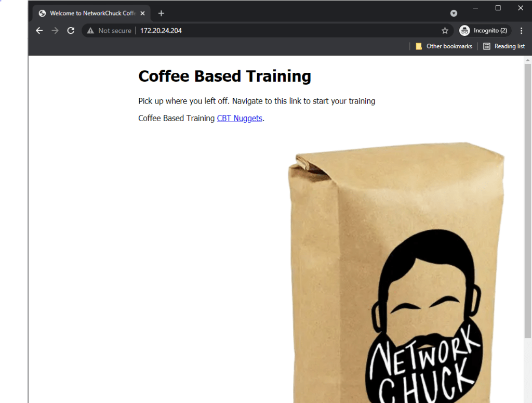
Task: Open Chrome's three-dot menu
Action: tap(521, 31)
